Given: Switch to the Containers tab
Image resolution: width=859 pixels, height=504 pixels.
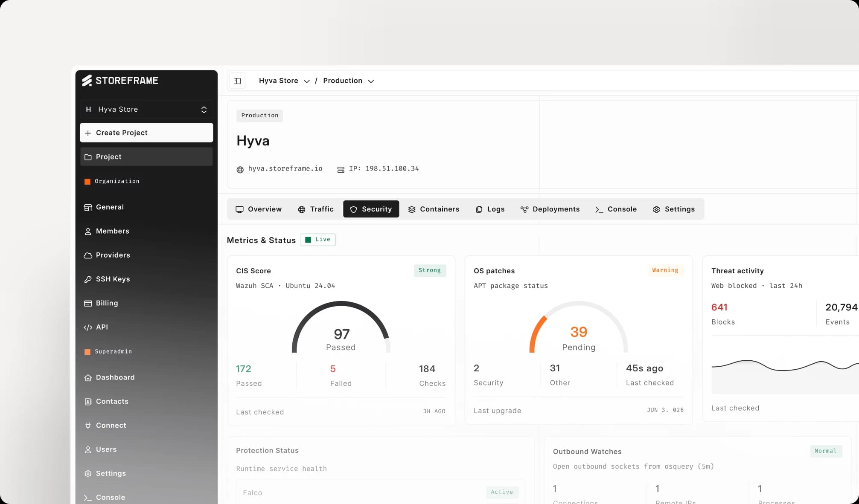Looking at the screenshot, I should point(434,209).
